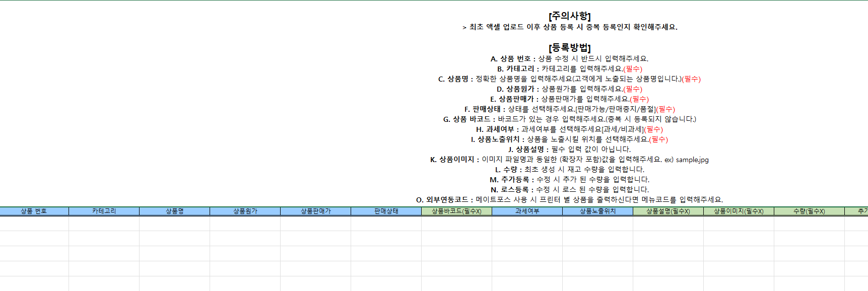
Task: Select the 'G. 상품 바코드' instruction line
Action: [570, 119]
